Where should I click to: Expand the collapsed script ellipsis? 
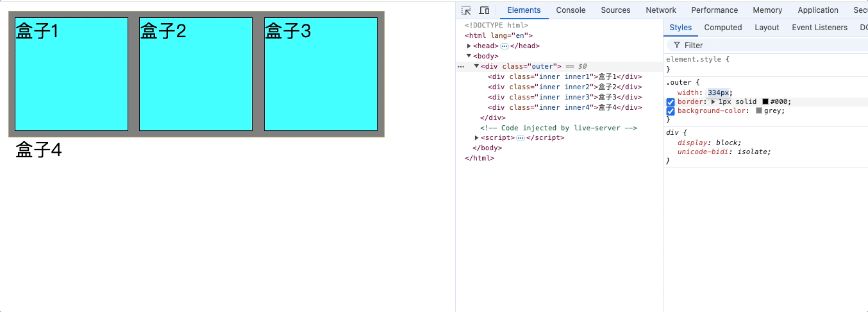tap(521, 138)
